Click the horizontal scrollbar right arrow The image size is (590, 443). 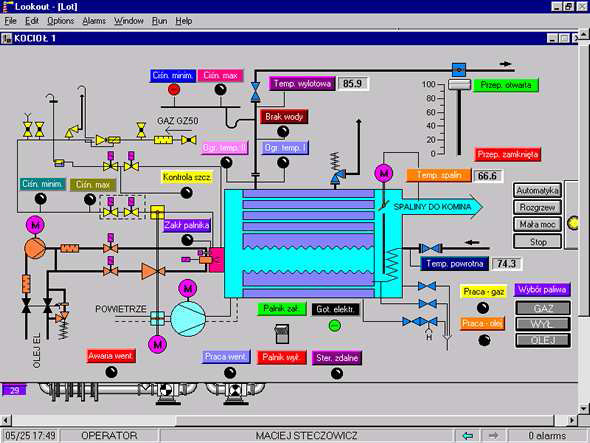click(572, 420)
